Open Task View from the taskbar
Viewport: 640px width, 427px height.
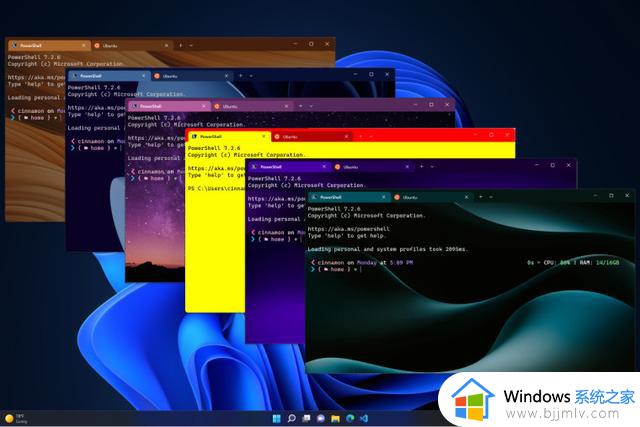(306, 418)
